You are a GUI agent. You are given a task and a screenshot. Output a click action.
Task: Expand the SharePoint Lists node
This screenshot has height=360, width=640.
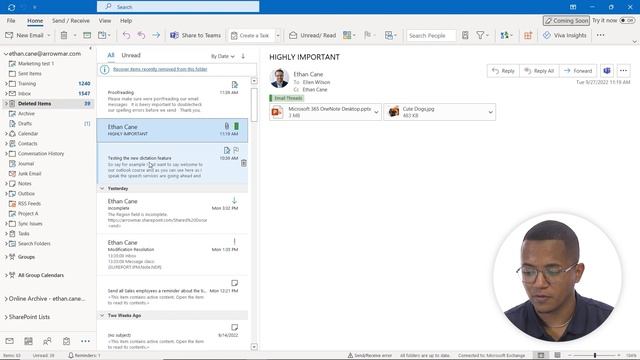tap(6, 317)
